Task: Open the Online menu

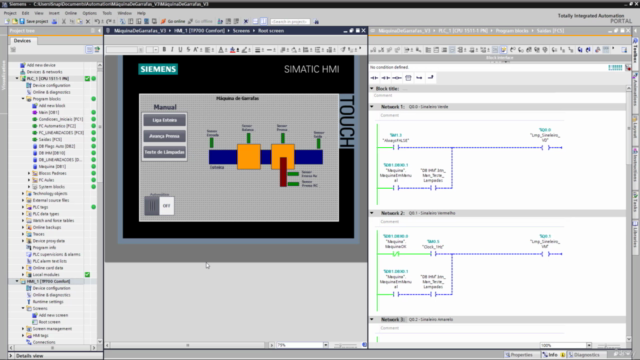Action: [x=71, y=13]
